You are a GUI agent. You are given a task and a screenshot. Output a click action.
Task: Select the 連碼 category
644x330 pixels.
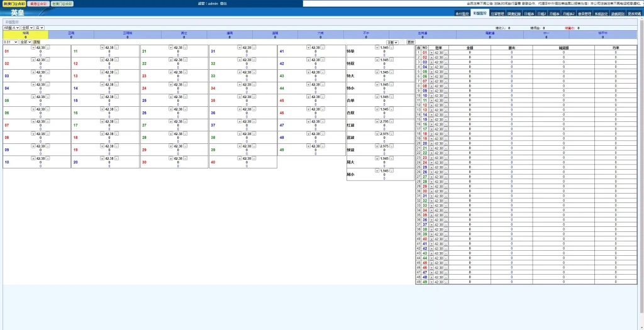click(x=229, y=35)
